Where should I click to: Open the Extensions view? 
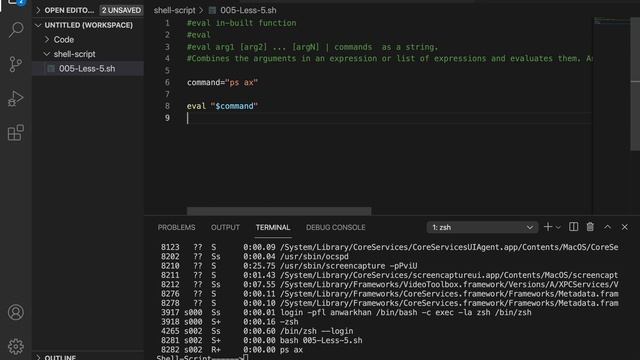pos(16,133)
